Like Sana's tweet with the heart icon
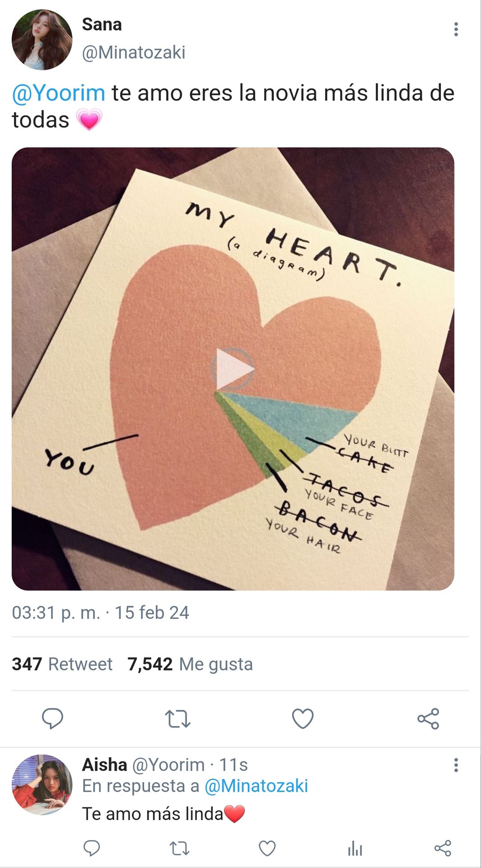481x868 pixels. coord(303,718)
